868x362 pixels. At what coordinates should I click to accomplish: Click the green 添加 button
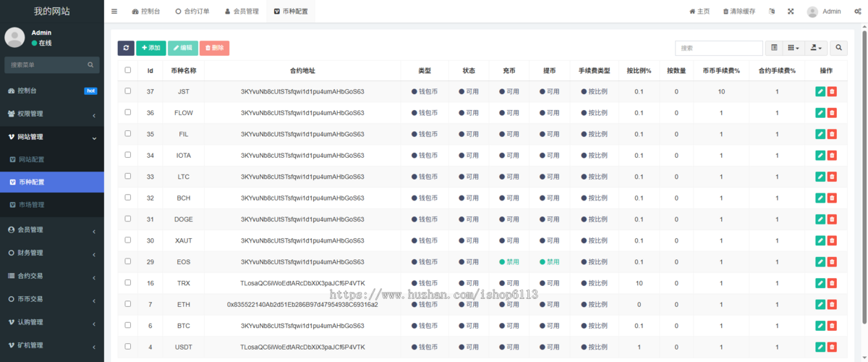[x=150, y=48]
